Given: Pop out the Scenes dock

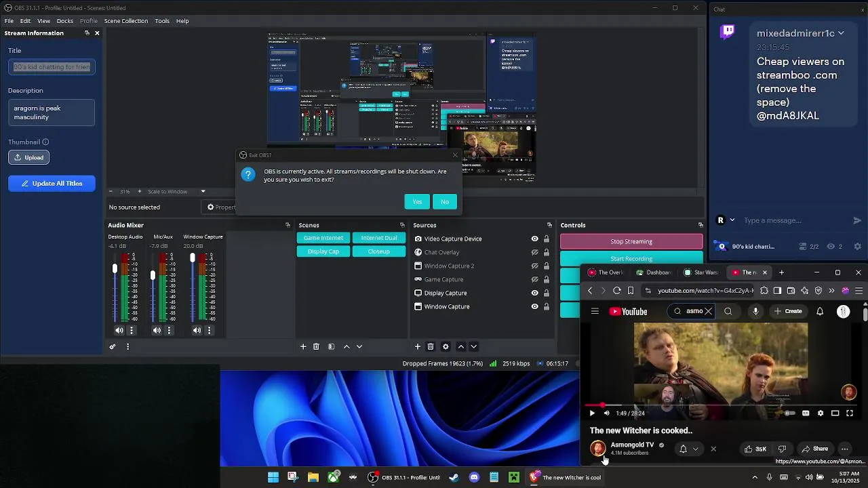Looking at the screenshot, I should (x=402, y=225).
